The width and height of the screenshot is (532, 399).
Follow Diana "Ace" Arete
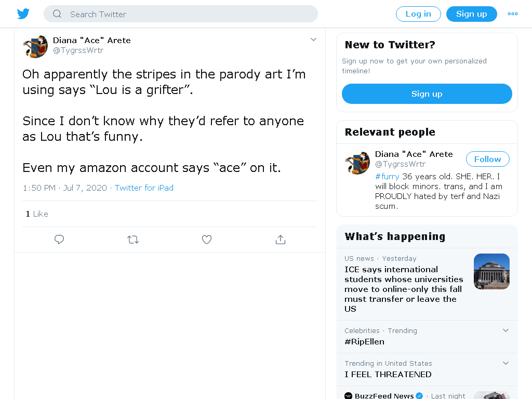point(487,159)
